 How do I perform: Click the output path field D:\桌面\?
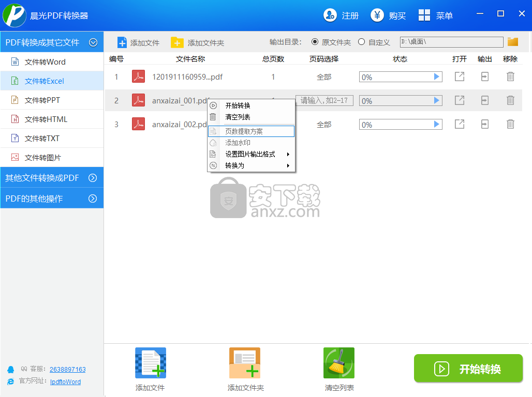(451, 42)
